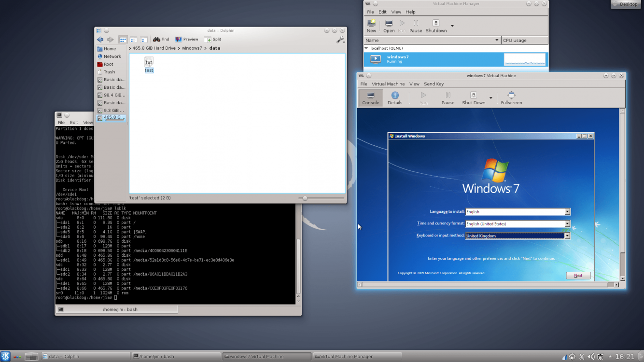Open Home in Dolphin places
This screenshot has height=362, width=644.
111,49
